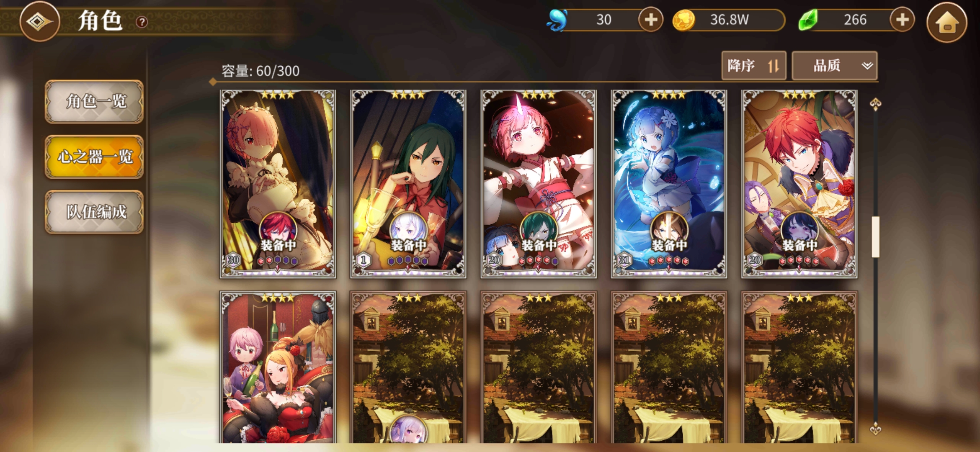This screenshot has width=980, height=452.
Task: Switch to 角色一览 tab
Action: coord(94,102)
